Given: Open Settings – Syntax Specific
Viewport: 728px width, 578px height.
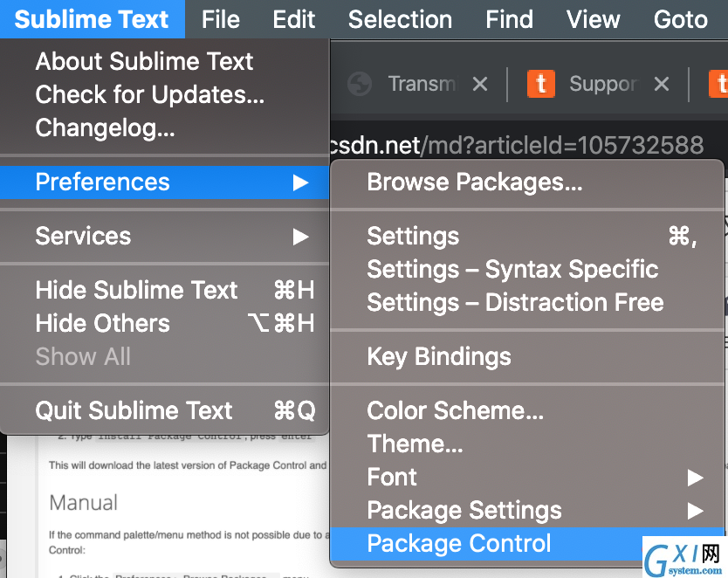Looking at the screenshot, I should point(527,269).
